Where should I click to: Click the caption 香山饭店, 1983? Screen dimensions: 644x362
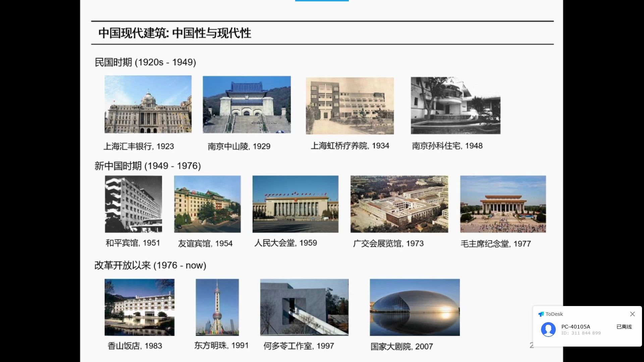click(x=135, y=346)
